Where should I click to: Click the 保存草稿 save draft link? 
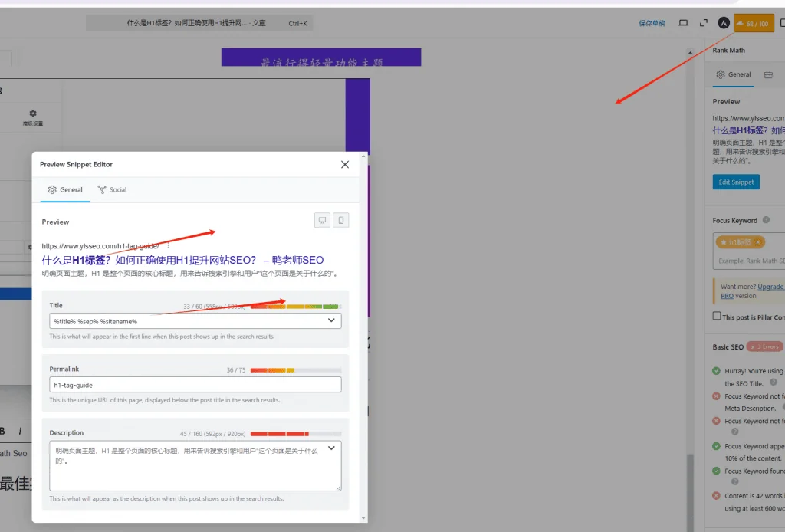tap(652, 23)
